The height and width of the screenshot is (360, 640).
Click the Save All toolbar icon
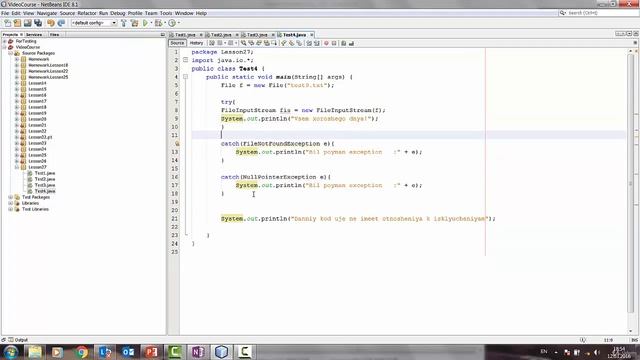point(38,23)
